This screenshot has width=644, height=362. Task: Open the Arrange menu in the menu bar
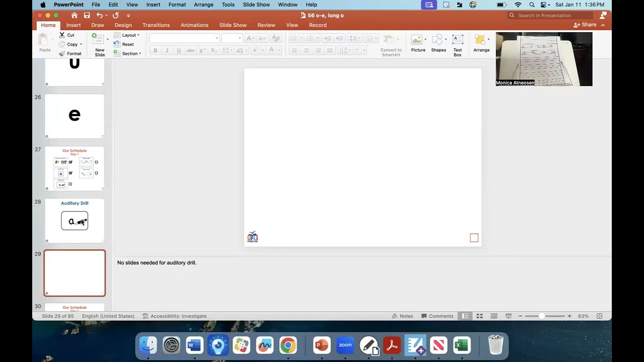point(205,5)
